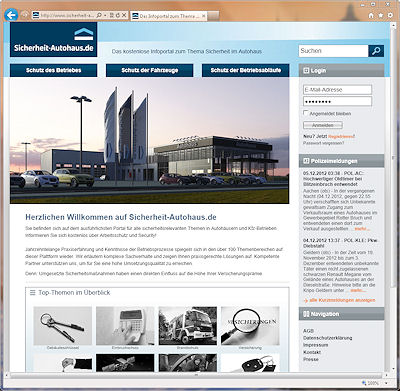Open the Impressum navigation link
400x391 pixels.
coord(315,345)
